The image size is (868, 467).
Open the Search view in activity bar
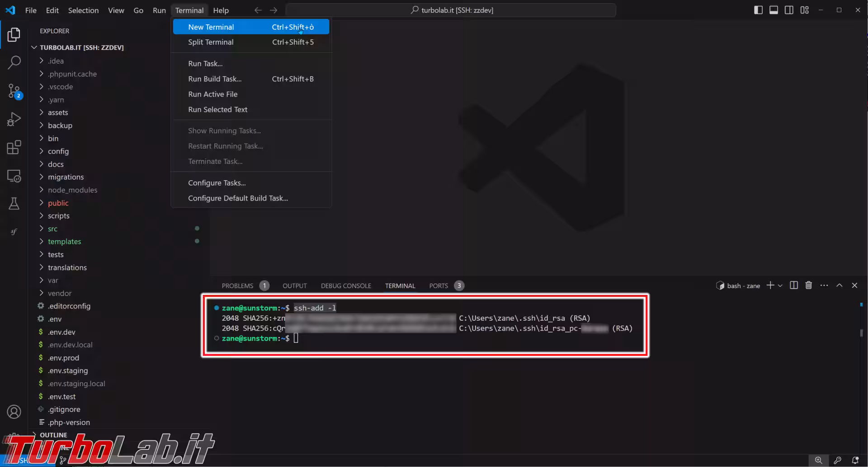coord(14,62)
